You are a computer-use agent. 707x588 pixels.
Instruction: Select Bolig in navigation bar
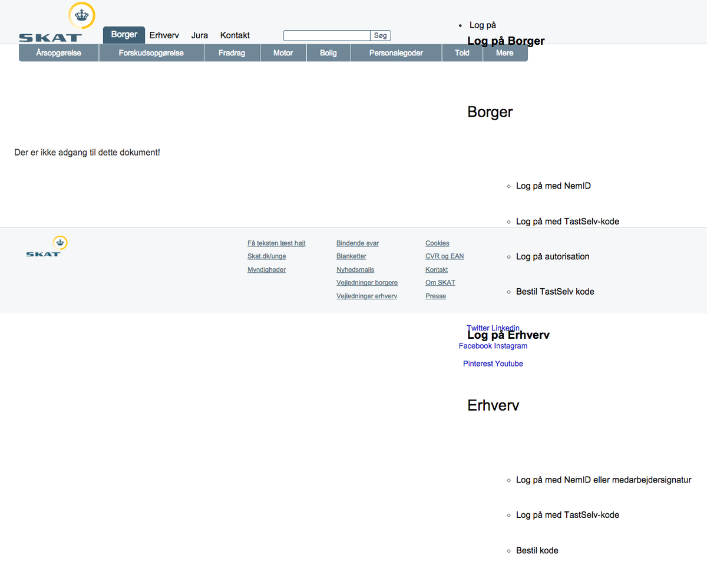pos(329,53)
